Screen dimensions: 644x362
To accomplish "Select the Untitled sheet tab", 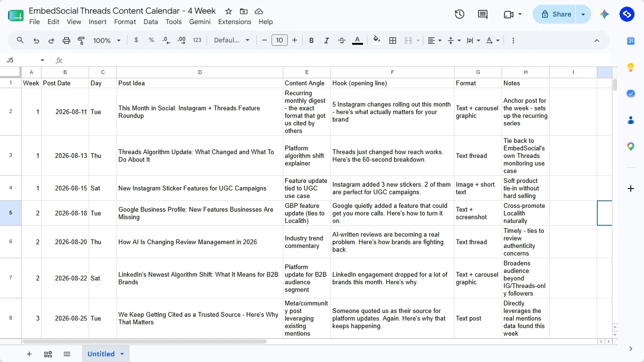I will [x=101, y=354].
